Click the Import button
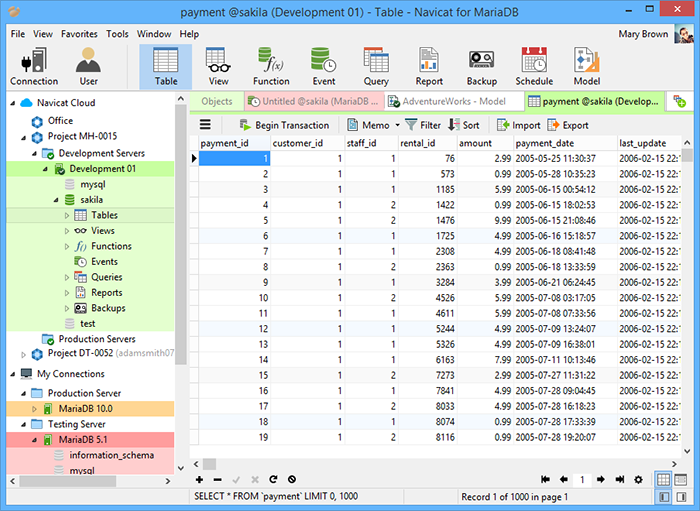 tap(518, 125)
